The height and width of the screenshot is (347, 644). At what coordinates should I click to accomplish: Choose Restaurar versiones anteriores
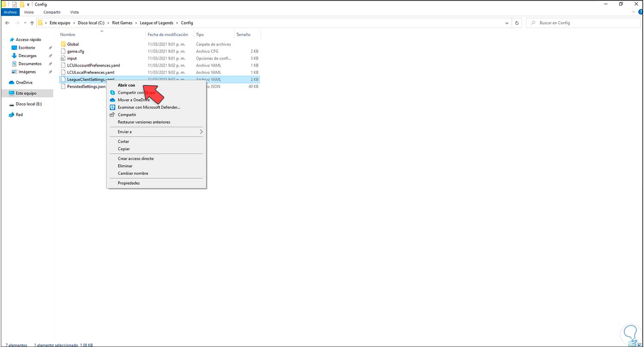(x=156, y=122)
